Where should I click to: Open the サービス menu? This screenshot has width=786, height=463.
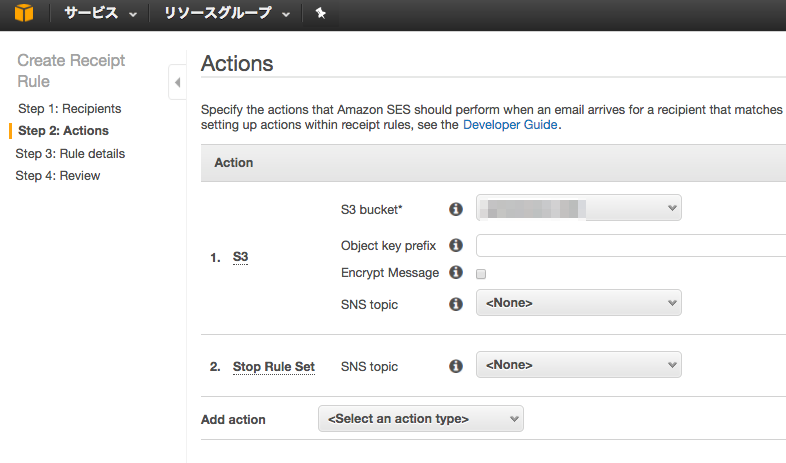(x=100, y=13)
